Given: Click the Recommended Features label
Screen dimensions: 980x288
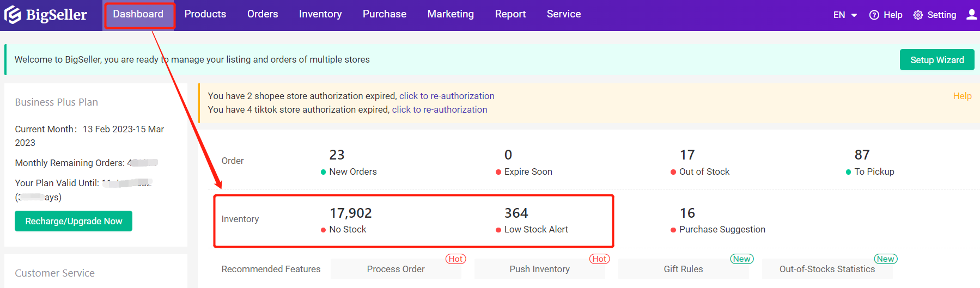Looking at the screenshot, I should coord(271,269).
